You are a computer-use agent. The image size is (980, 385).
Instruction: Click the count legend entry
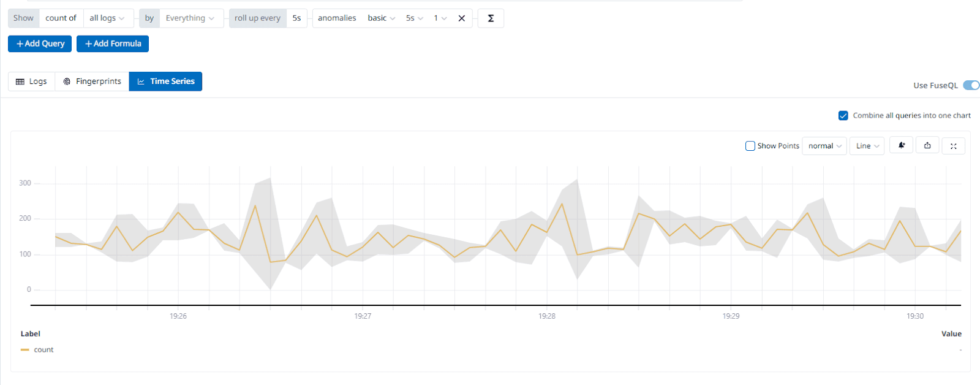point(43,349)
